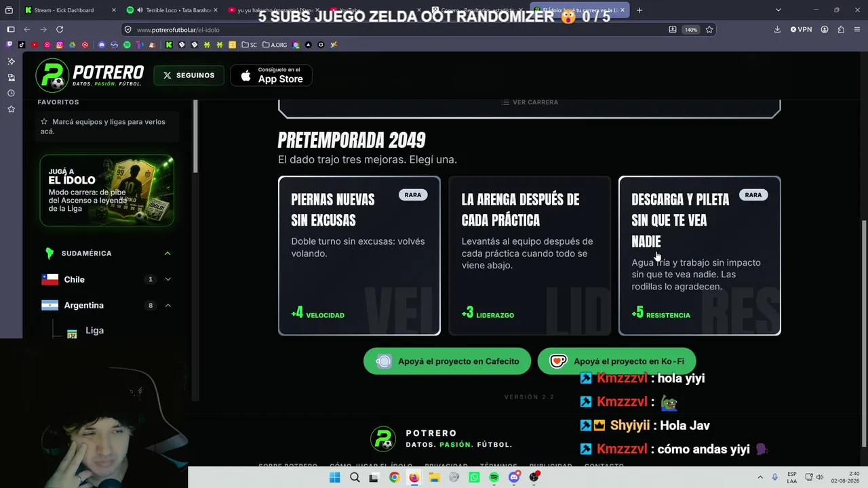Image resolution: width=868 pixels, height=488 pixels.
Task: Open the history icon in the left sidebar
Action: tap(11, 93)
